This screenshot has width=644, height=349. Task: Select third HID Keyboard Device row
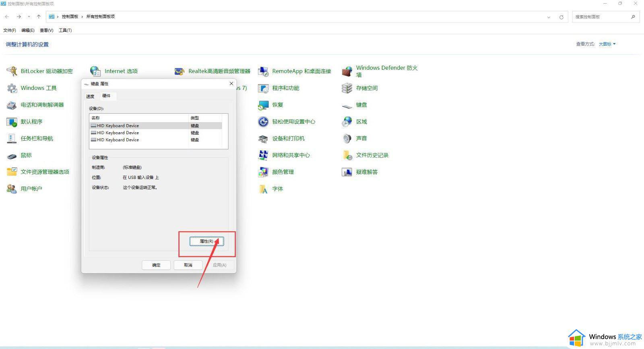155,140
